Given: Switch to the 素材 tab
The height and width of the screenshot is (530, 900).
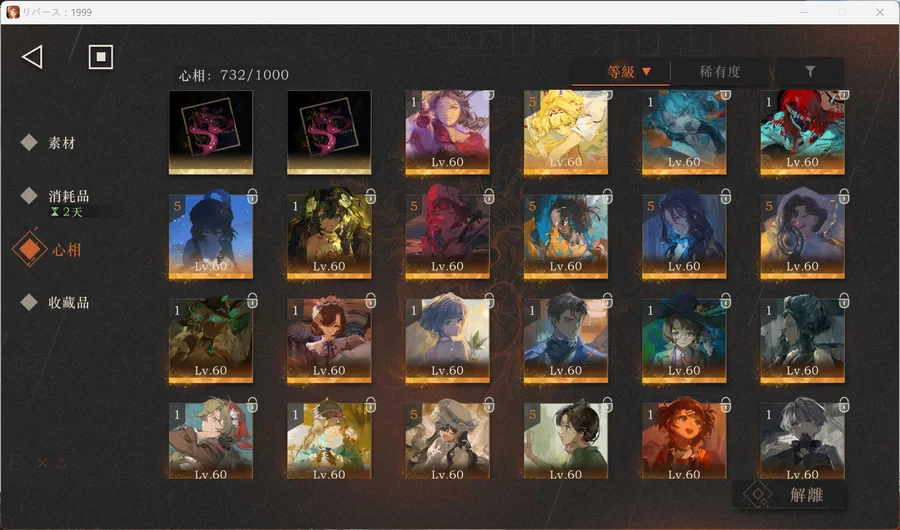Looking at the screenshot, I should pyautogui.click(x=62, y=143).
